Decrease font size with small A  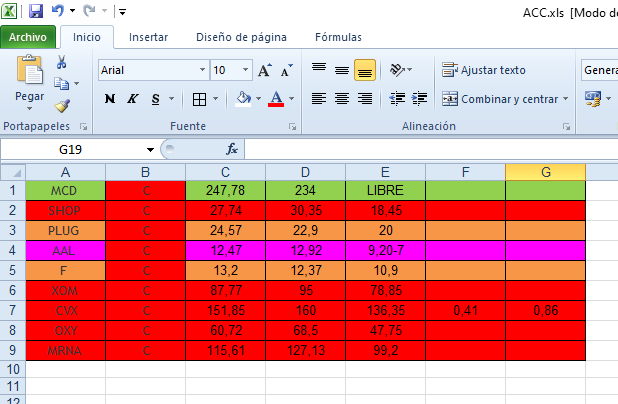287,70
